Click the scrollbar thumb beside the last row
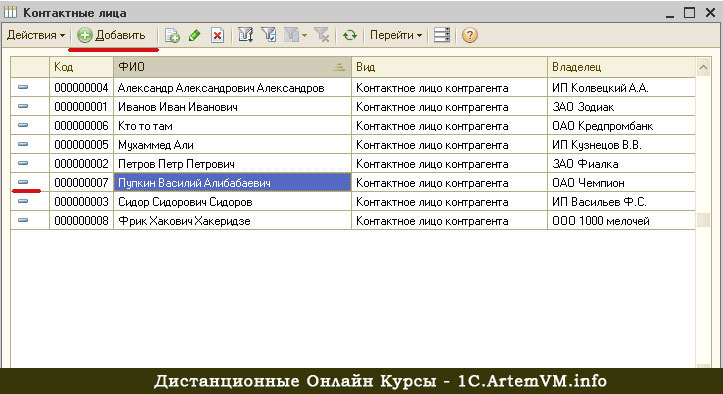 (x=703, y=220)
